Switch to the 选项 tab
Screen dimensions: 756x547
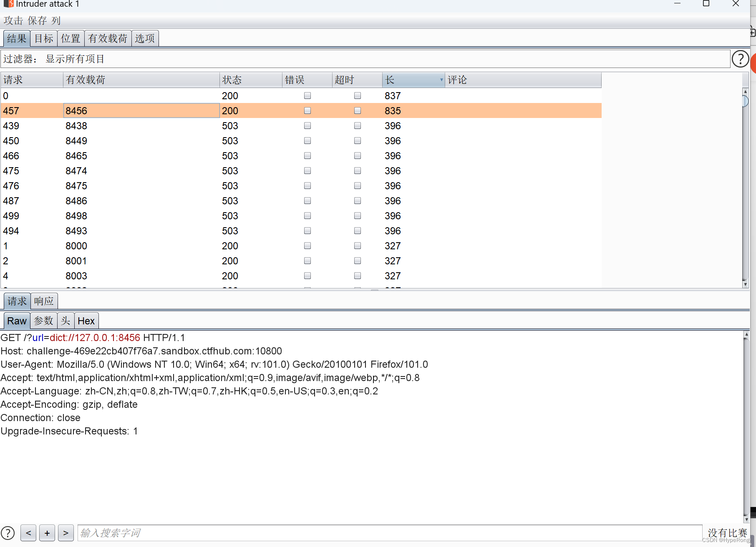click(145, 38)
